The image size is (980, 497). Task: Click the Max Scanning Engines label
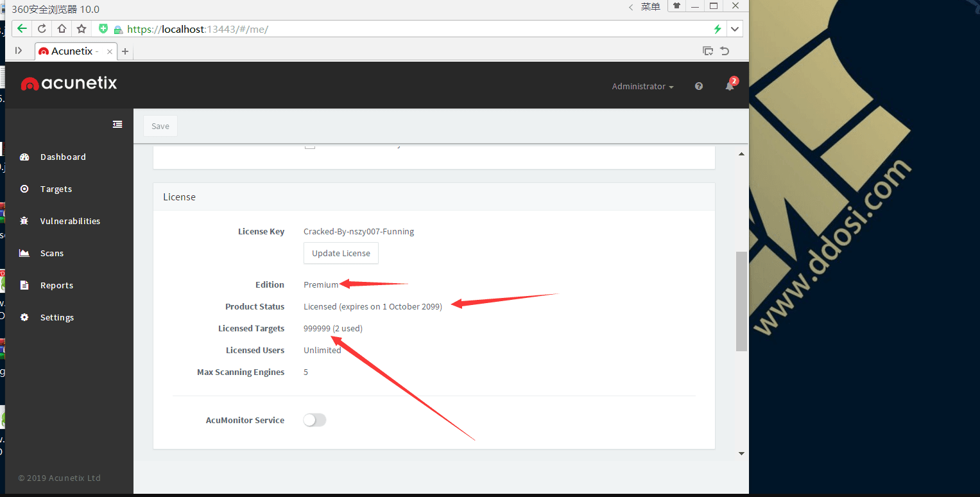(241, 372)
